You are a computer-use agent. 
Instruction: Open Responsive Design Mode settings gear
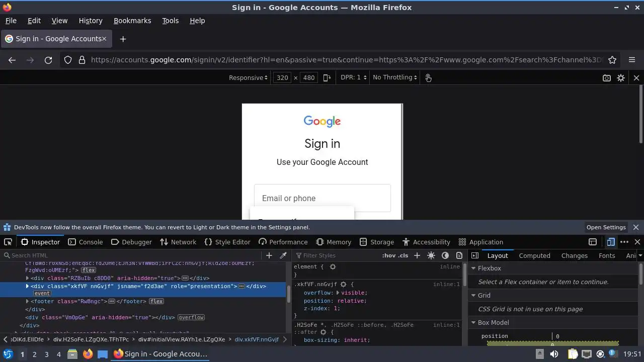tap(621, 78)
